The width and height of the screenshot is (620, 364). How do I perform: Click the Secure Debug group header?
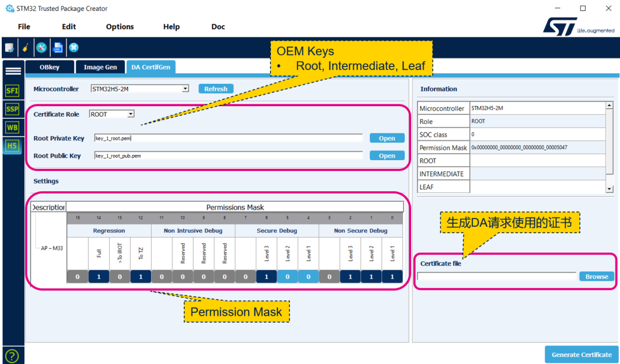tap(277, 231)
